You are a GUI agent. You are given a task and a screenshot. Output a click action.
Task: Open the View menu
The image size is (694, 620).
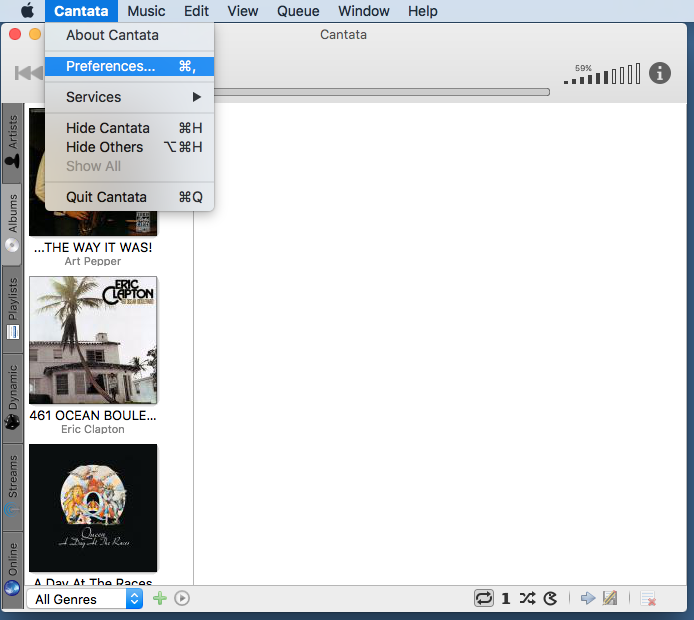pyautogui.click(x=243, y=11)
